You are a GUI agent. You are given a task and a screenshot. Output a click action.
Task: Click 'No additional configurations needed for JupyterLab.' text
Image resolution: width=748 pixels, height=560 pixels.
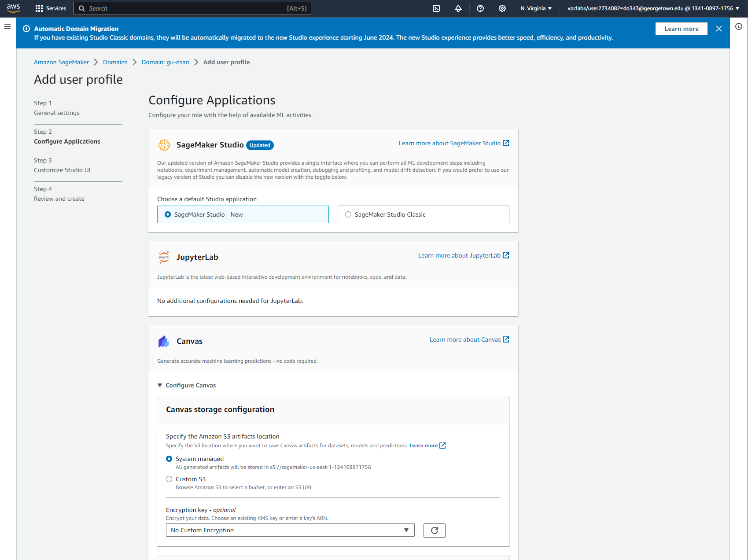[x=230, y=301]
